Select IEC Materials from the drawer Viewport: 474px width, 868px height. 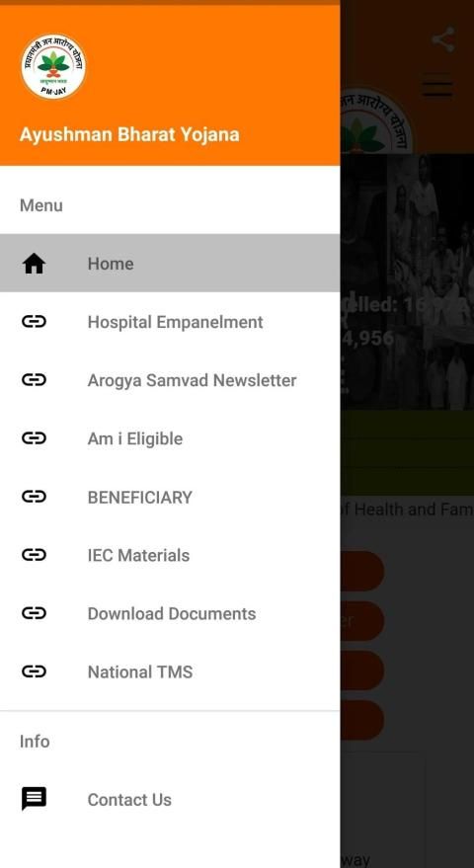[x=170, y=555]
